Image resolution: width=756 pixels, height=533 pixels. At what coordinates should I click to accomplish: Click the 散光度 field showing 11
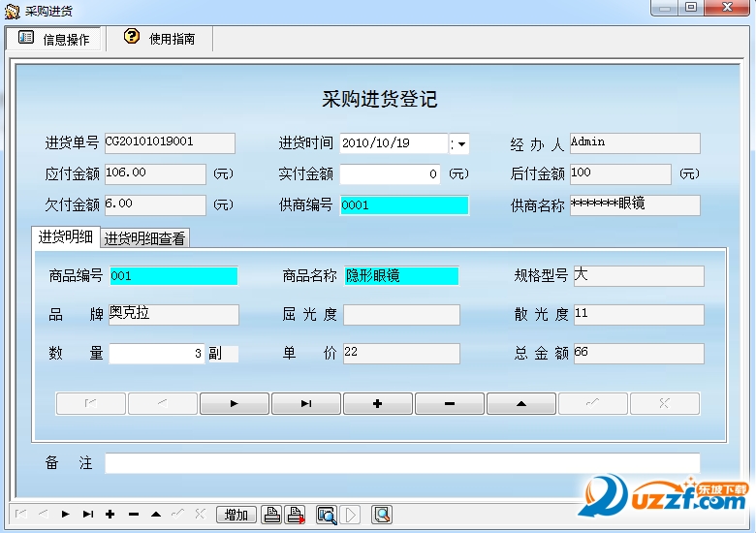pos(639,315)
